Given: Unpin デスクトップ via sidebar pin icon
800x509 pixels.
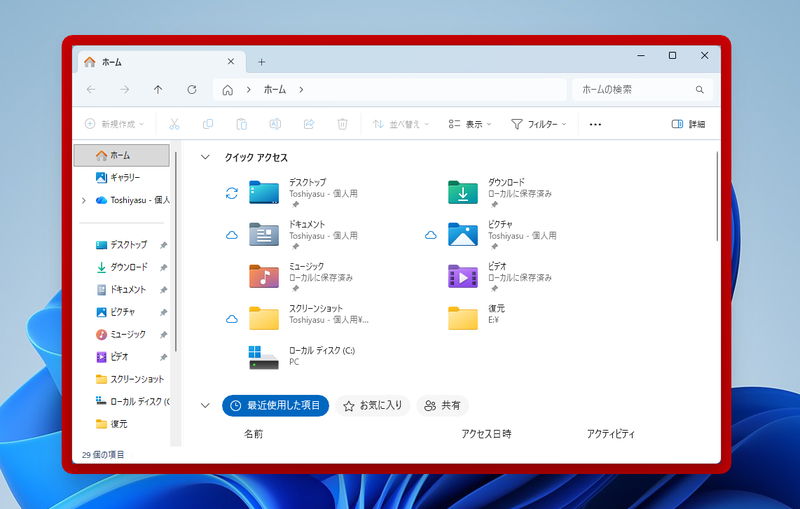Looking at the screenshot, I should tap(163, 245).
